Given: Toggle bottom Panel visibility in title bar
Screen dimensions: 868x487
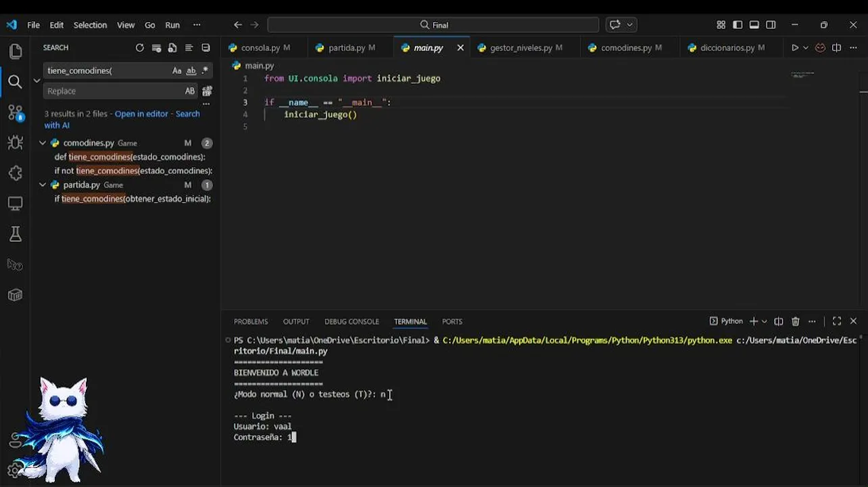Looking at the screenshot, I should point(754,25).
